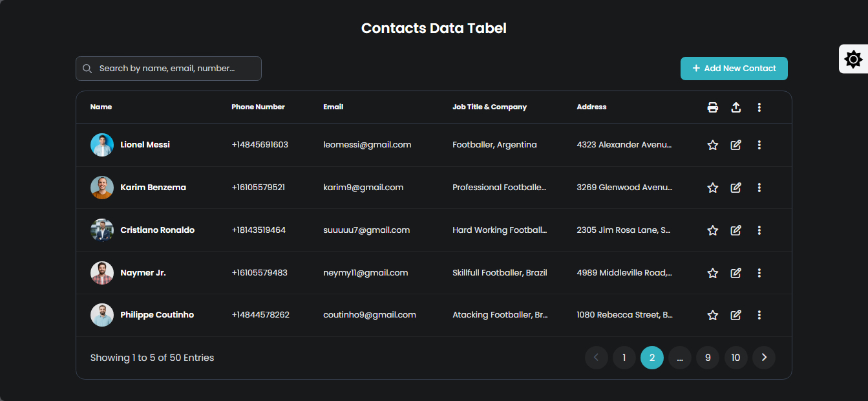Go to next page with right chevron
The height and width of the screenshot is (401, 868).
763,358
